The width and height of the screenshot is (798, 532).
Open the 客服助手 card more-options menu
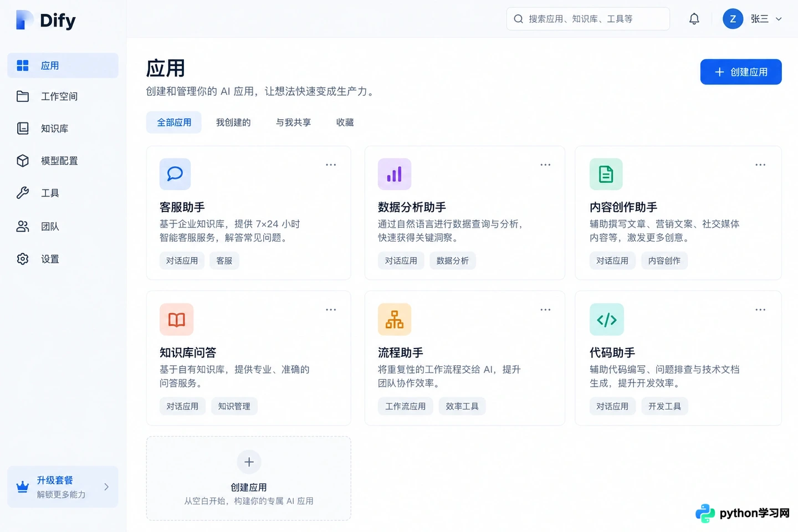pos(331,165)
